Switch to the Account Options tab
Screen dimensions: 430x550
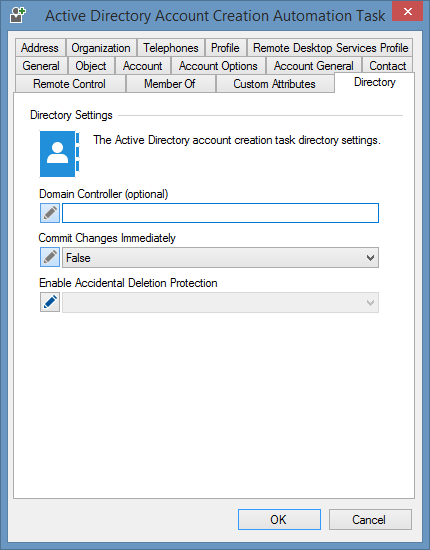click(x=218, y=66)
